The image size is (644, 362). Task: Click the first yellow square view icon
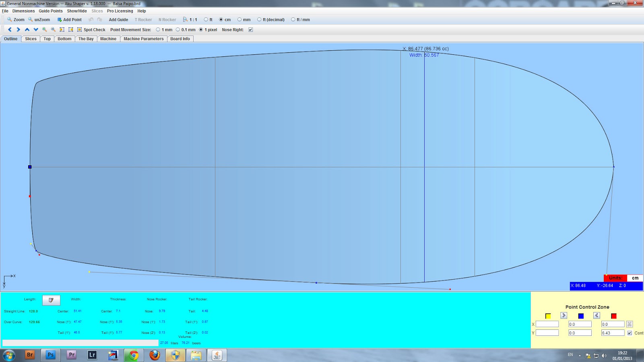coord(62,30)
